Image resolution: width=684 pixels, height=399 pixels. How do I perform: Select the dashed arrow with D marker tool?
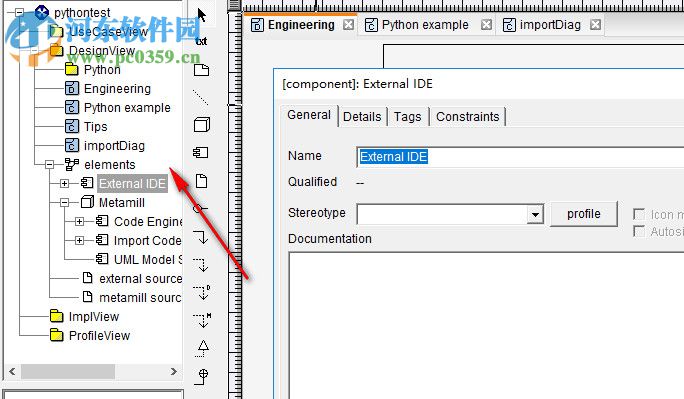202,292
